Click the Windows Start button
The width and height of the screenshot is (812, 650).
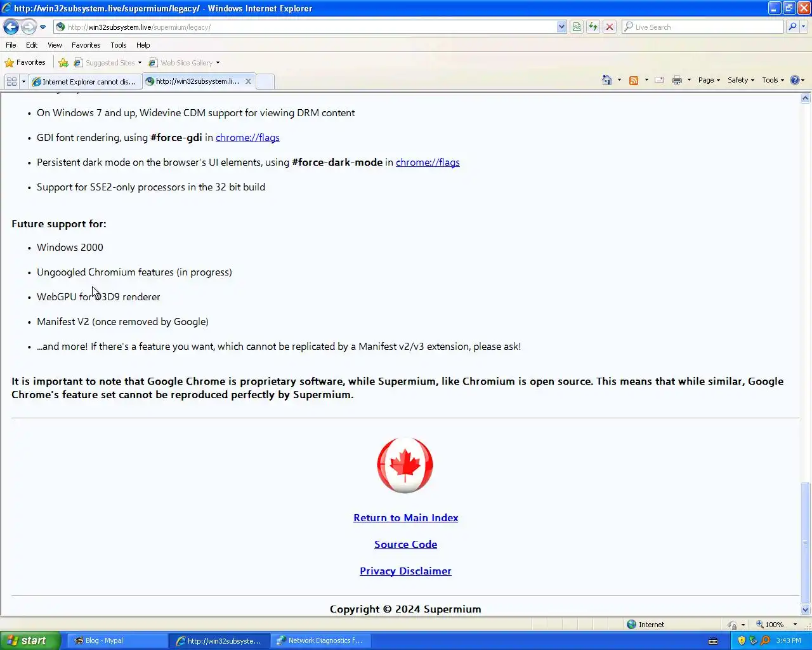30,640
